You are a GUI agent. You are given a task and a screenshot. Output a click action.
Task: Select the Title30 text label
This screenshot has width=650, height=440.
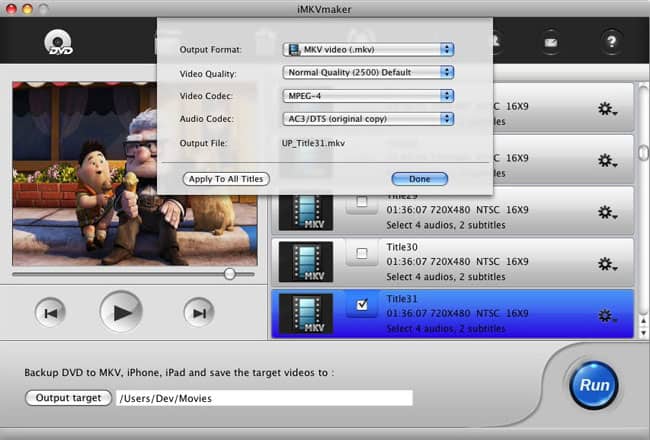tap(402, 247)
